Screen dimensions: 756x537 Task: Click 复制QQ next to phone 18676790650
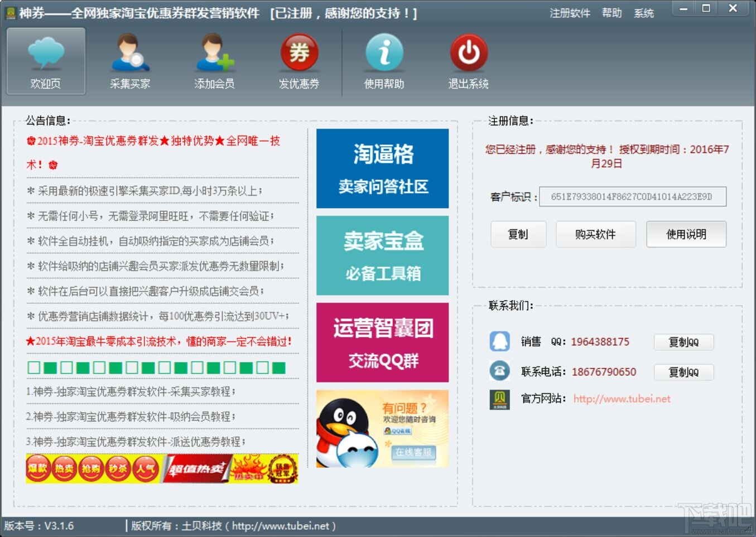coord(683,372)
